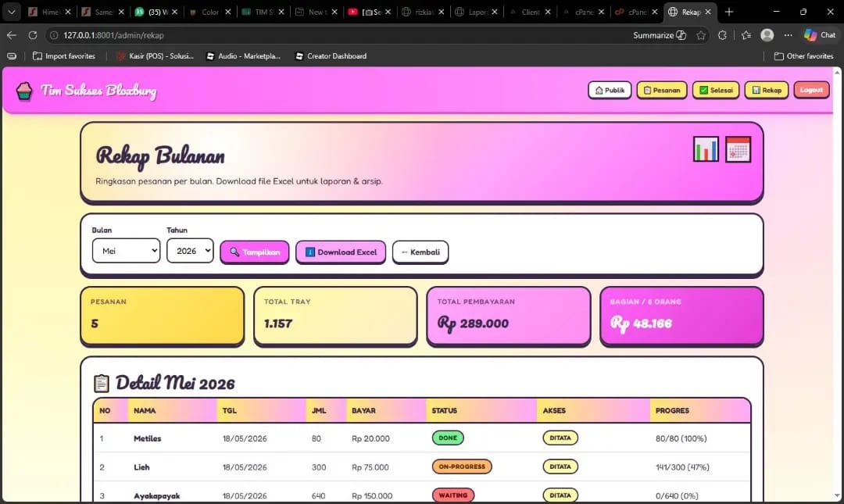Click the calendar icon in Rekap Bulanan
This screenshot has height=504, width=844.
738,149
